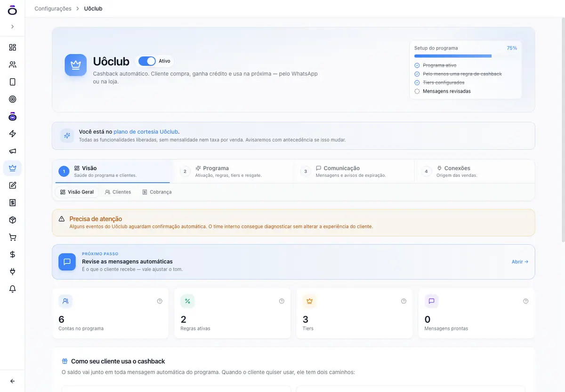
Task: Click the Tiers configurados checklist item
Action: 439,82
